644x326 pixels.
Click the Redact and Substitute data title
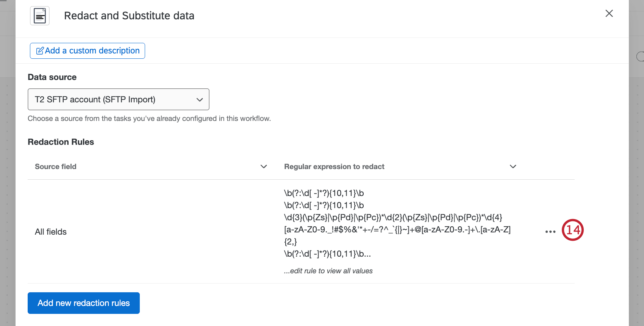tap(129, 16)
